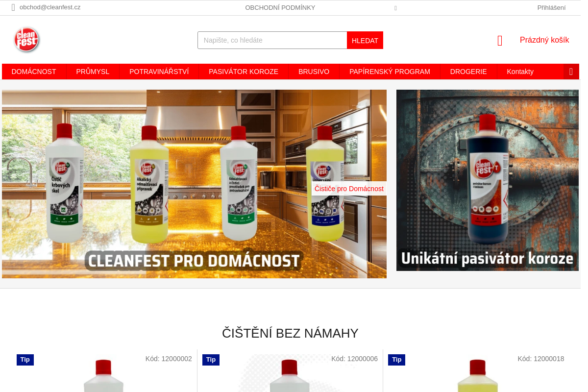Click the obchod@cleanfest.cz email link
Screen dimensions: 588x392
point(50,7)
